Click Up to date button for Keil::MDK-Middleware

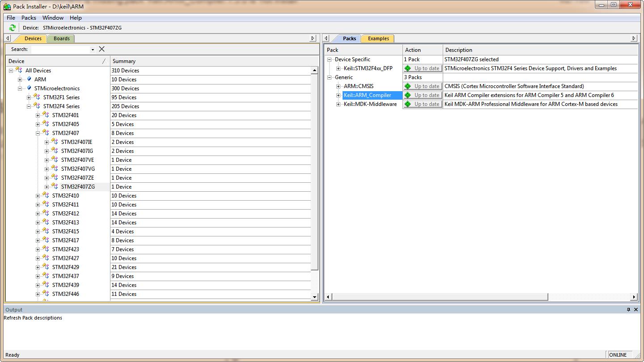click(x=423, y=104)
